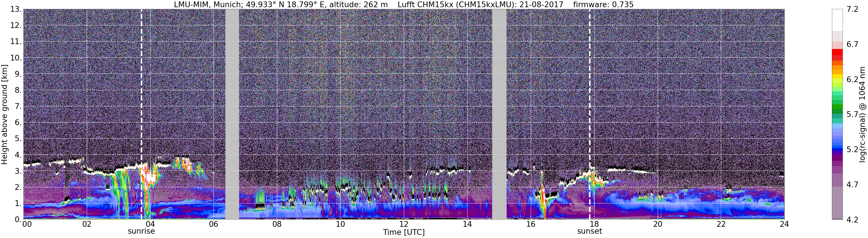Screen dimensions: 868x238
Task: Click the x-axis tick label '10'
Action: pos(340,224)
